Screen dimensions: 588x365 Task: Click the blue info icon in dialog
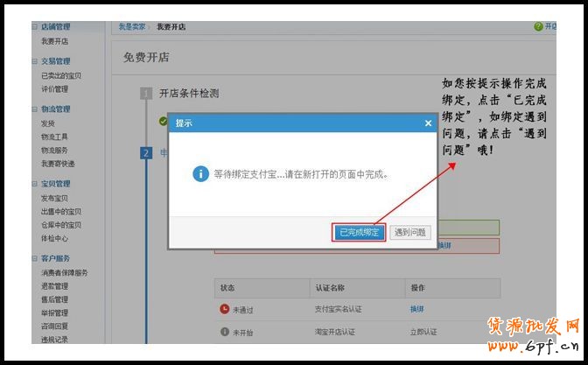coord(200,173)
